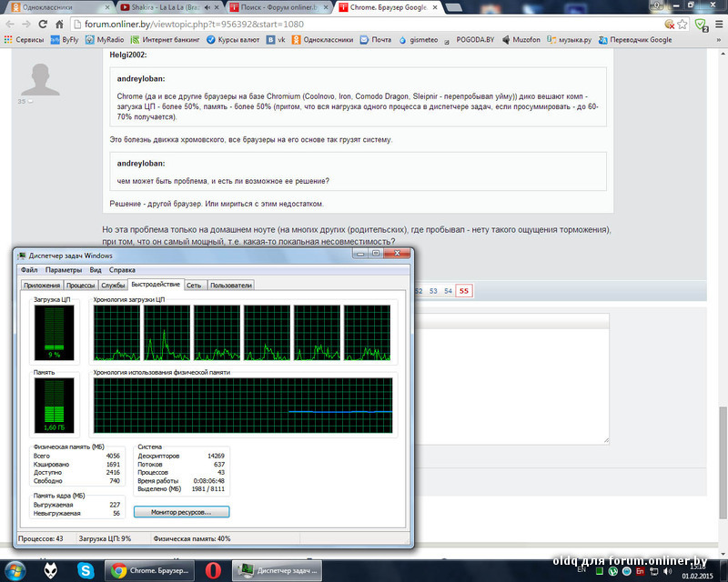This screenshot has width=728, height=582.
Task: Select the Быстродействие tab in Task Manager
Action: click(x=156, y=284)
